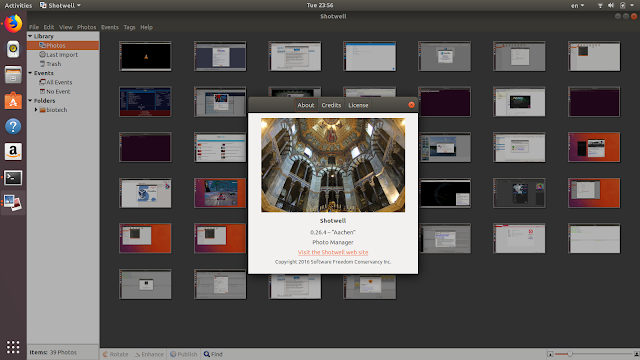The width and height of the screenshot is (640, 360).
Task: Open the Events menu
Action: pyautogui.click(x=110, y=27)
